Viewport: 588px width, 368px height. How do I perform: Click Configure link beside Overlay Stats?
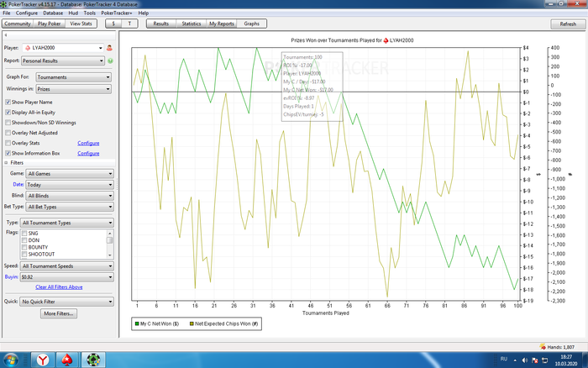coord(88,143)
